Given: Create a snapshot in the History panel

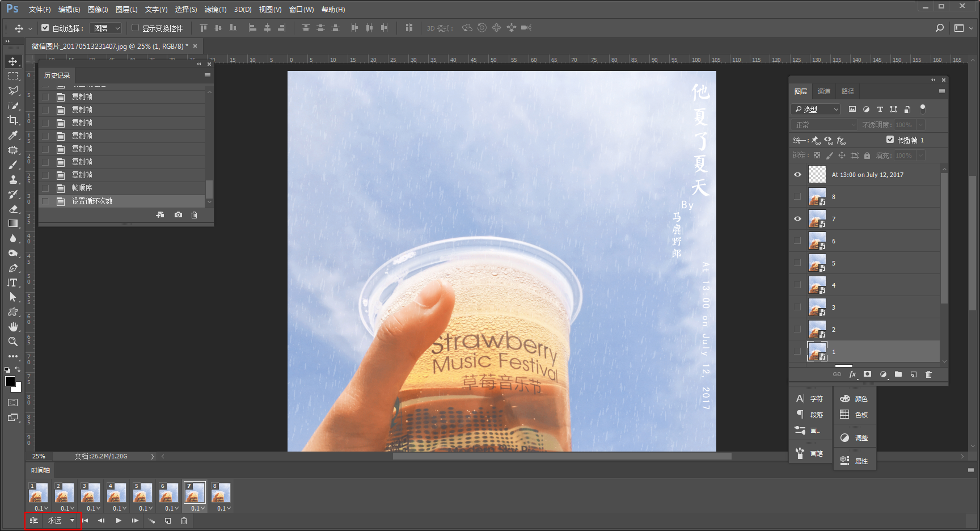Looking at the screenshot, I should coord(179,215).
